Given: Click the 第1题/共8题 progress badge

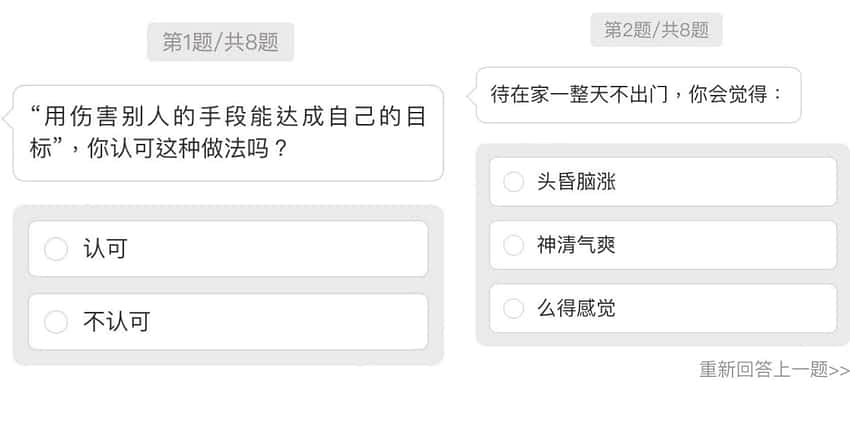Looking at the screenshot, I should click(220, 42).
